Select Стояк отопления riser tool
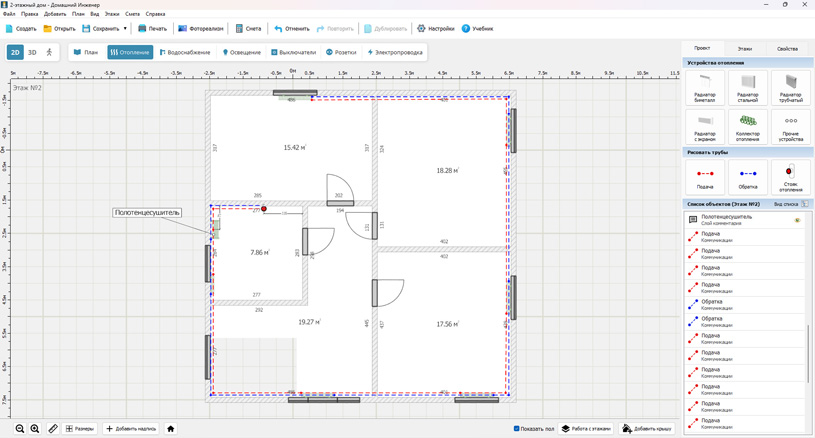 [791, 177]
